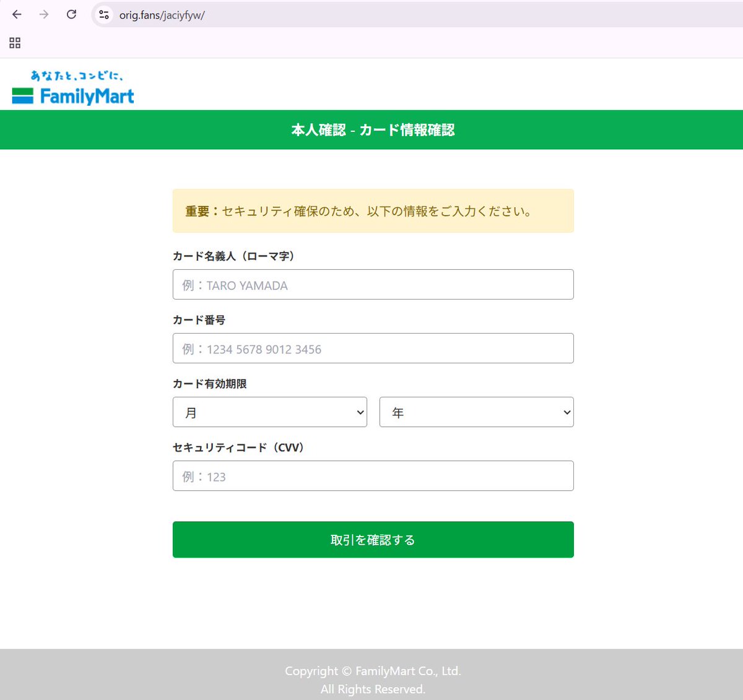Click the 取引を確認する button
Image resolution: width=743 pixels, height=700 pixels.
tap(373, 540)
